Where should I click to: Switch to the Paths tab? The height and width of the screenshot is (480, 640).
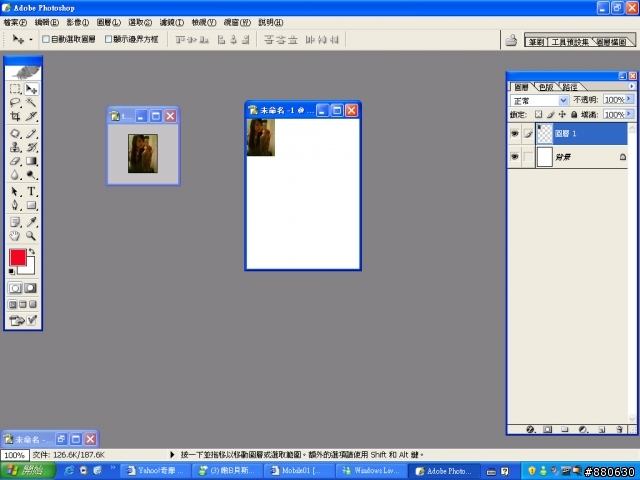pyautogui.click(x=570, y=87)
